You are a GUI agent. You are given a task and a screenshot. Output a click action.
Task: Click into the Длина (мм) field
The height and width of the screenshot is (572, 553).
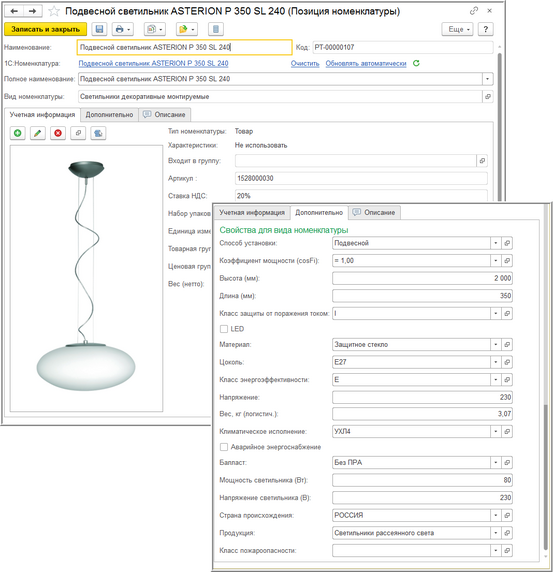(x=422, y=296)
